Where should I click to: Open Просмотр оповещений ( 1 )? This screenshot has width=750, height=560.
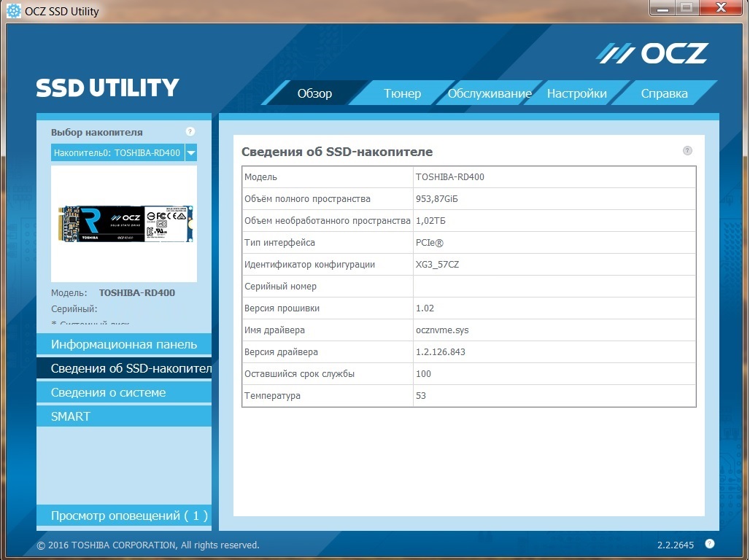(x=124, y=516)
